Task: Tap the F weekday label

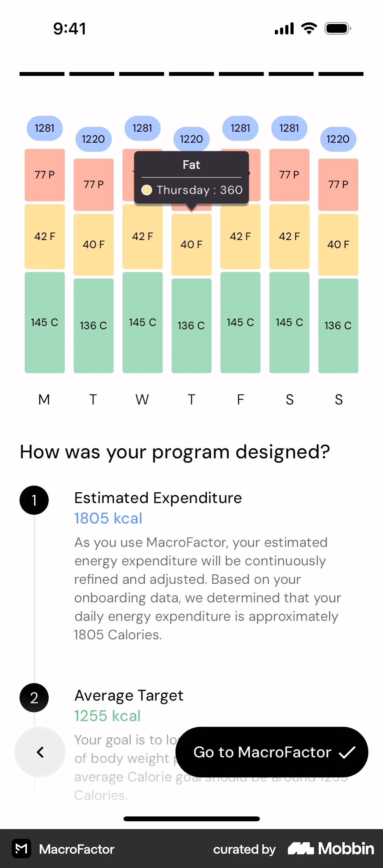Action: pyautogui.click(x=240, y=400)
